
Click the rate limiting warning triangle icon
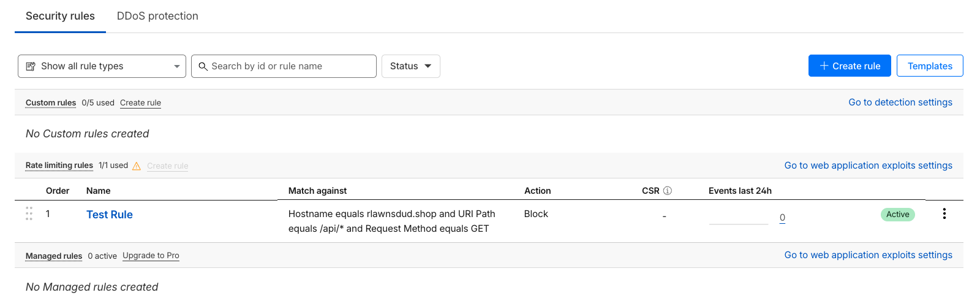click(x=137, y=166)
